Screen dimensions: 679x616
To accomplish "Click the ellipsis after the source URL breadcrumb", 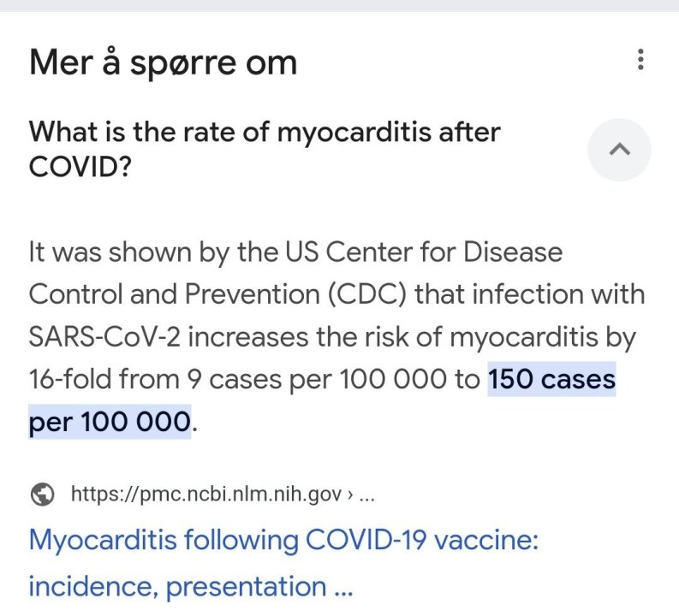I will (364, 494).
